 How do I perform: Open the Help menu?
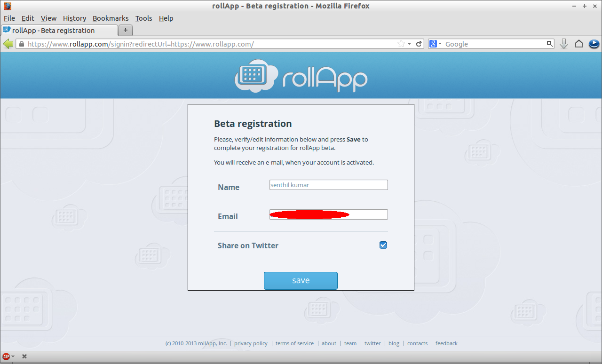(x=166, y=18)
